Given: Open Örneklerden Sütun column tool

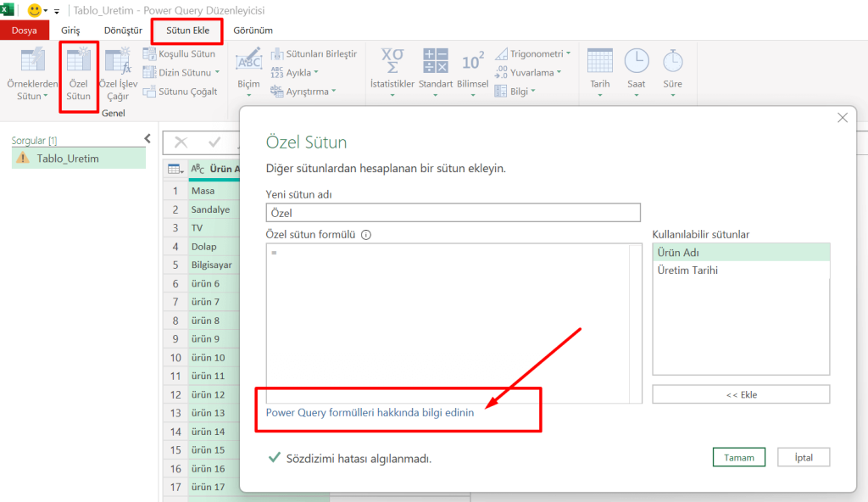Looking at the screenshot, I should coord(32,74).
